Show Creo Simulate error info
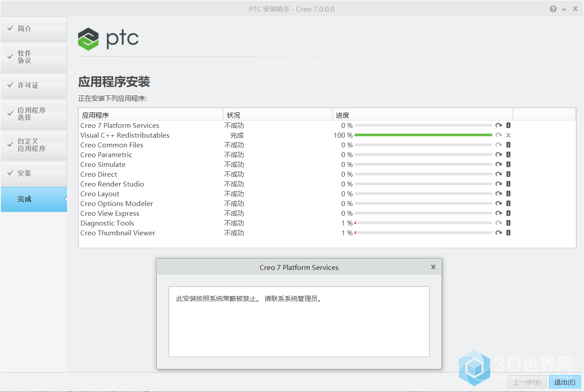 click(509, 164)
